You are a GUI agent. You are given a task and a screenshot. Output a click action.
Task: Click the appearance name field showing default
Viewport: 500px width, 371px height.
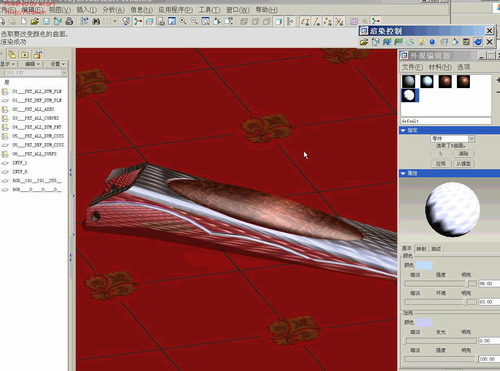[446, 121]
